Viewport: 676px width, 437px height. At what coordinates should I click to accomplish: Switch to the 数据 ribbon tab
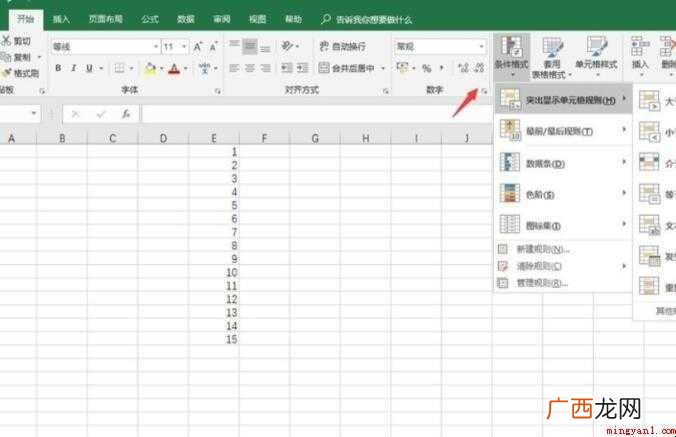[x=185, y=19]
